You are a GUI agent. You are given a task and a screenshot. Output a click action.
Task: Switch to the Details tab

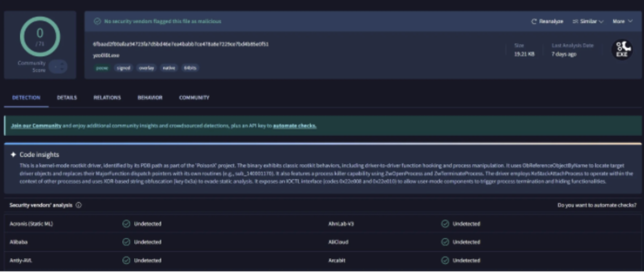click(x=67, y=98)
